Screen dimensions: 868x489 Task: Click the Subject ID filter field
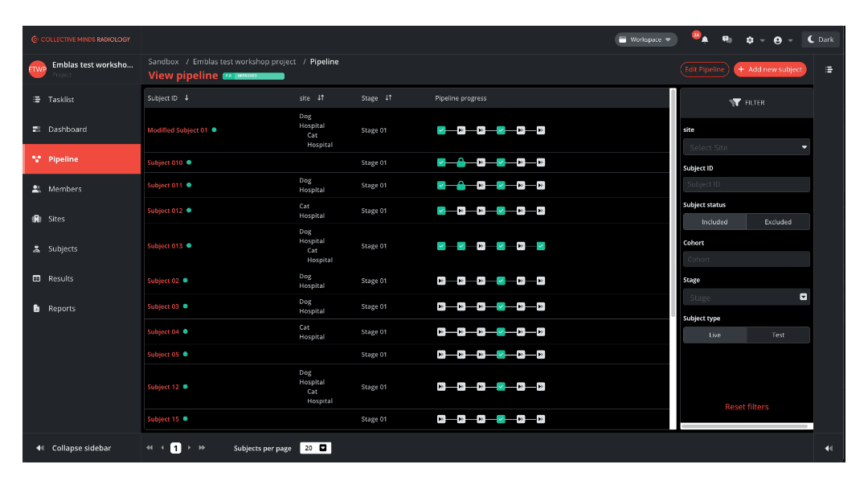(746, 184)
